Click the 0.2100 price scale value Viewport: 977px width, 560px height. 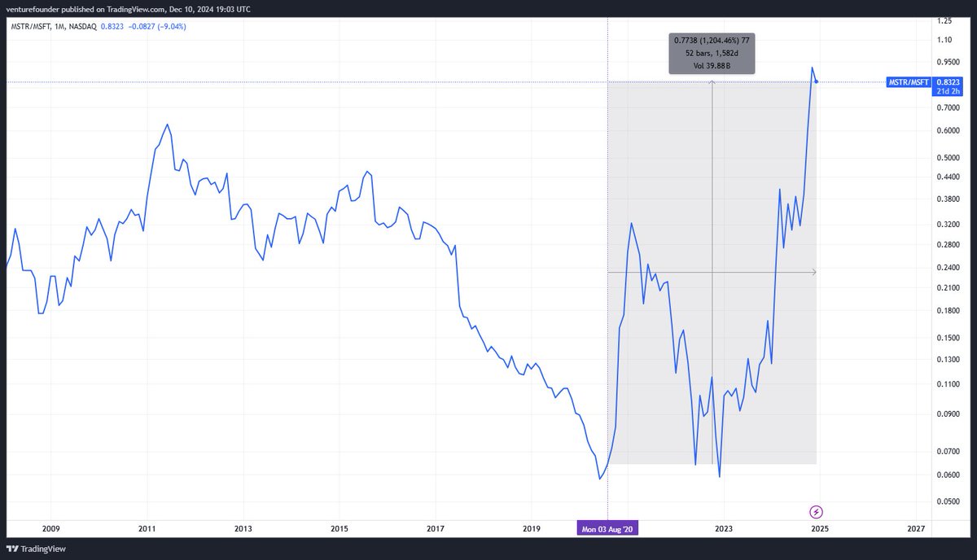(x=949, y=288)
